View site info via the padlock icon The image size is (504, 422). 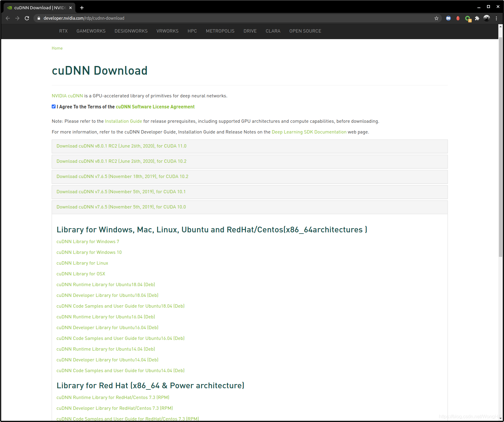pyautogui.click(x=39, y=18)
